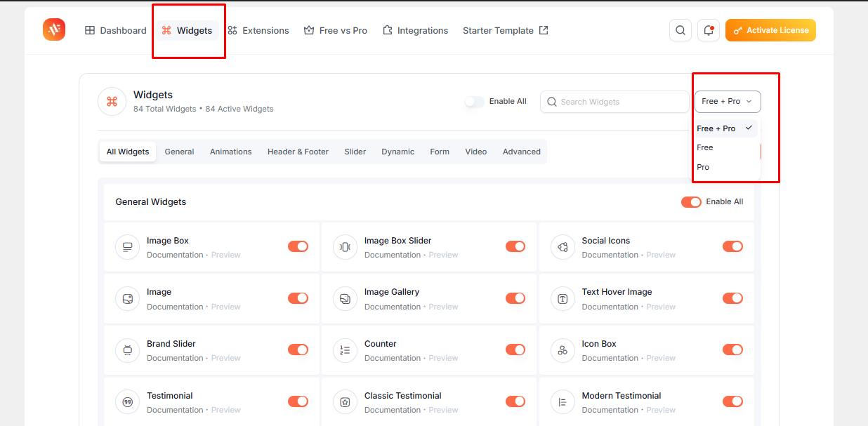Open Preview link for Image Box Slider
This screenshot has height=426, width=868.
point(444,255)
